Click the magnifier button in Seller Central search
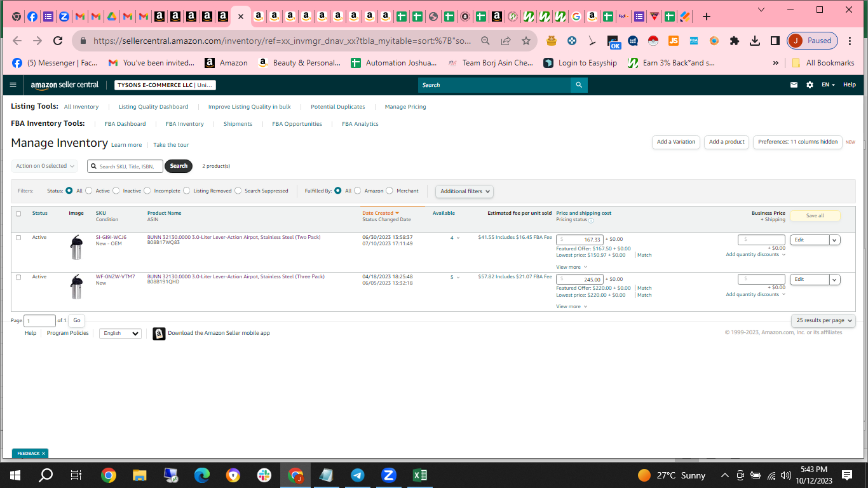Screen dimensions: 868x488 [579, 85]
